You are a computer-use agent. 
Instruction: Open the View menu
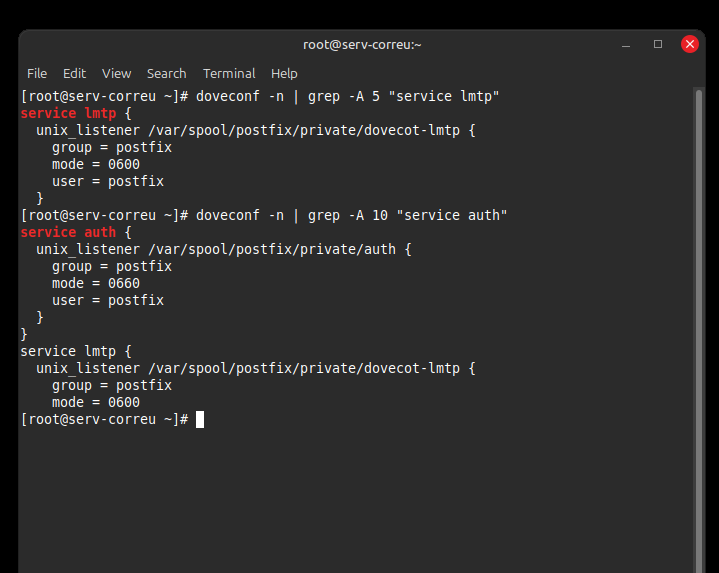[x=116, y=73]
